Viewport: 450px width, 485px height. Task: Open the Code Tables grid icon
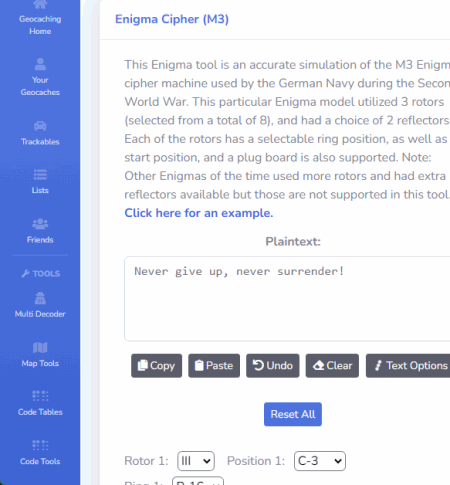point(40,396)
